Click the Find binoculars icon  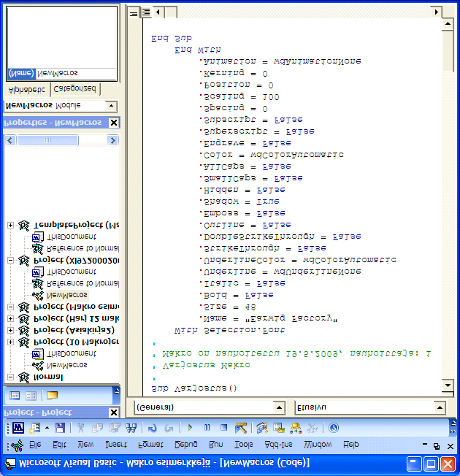131,428
